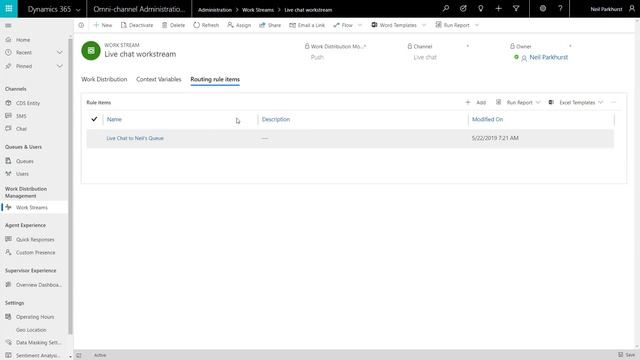Click Administration in the breadcrumb
The width and height of the screenshot is (640, 360).
[x=215, y=10]
